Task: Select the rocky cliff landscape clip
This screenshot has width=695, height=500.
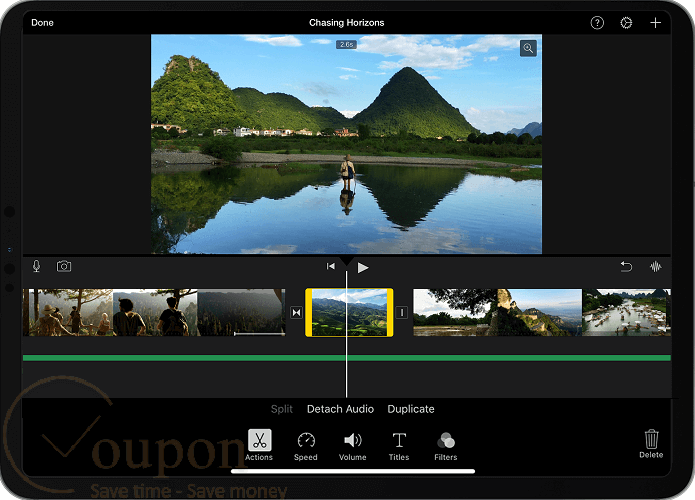Action: [497, 312]
